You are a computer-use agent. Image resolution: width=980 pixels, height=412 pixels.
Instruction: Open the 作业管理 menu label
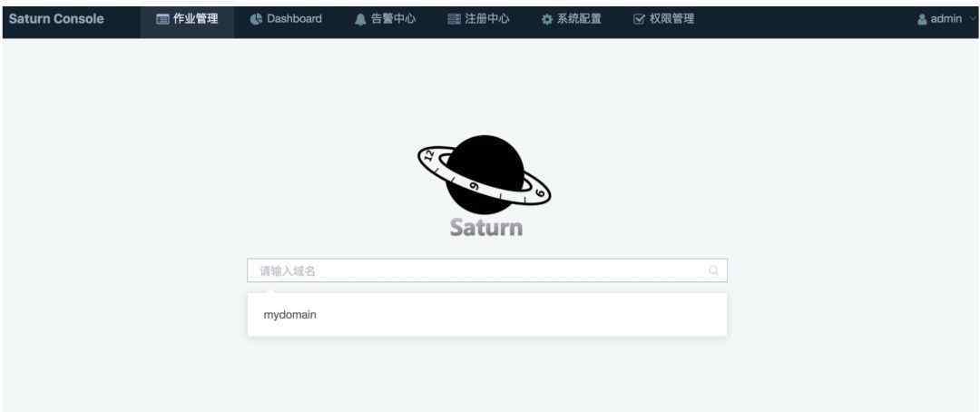[x=196, y=19]
